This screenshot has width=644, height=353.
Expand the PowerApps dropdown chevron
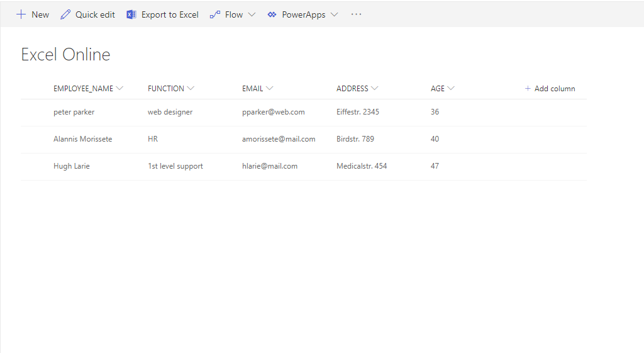334,14
